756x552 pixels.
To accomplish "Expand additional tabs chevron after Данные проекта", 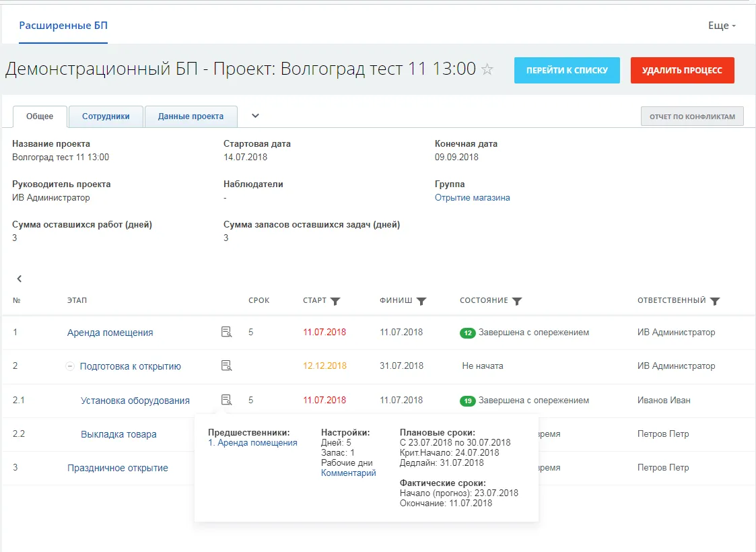I will [255, 116].
